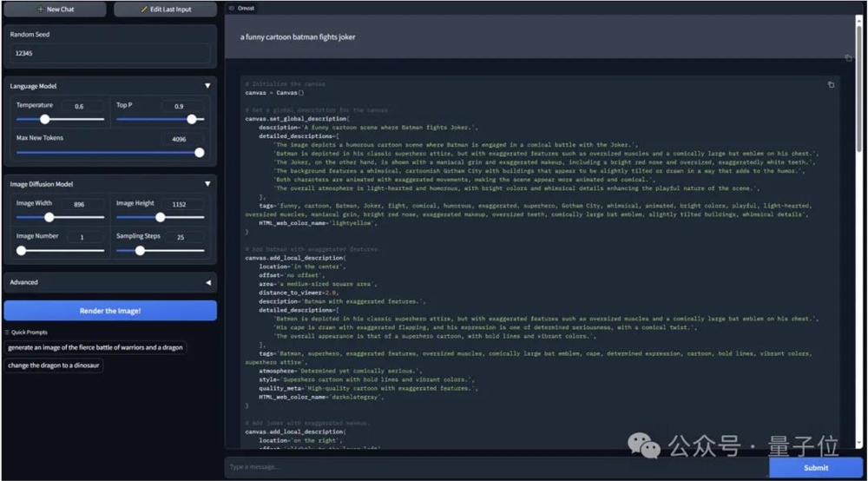Click the Image Number value box

[x=85, y=237]
